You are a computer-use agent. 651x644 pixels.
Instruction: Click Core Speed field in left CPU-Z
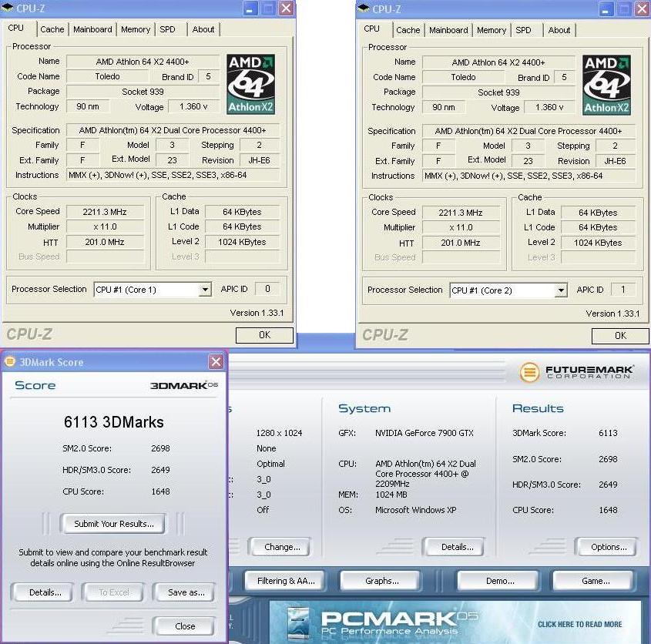[x=105, y=212]
